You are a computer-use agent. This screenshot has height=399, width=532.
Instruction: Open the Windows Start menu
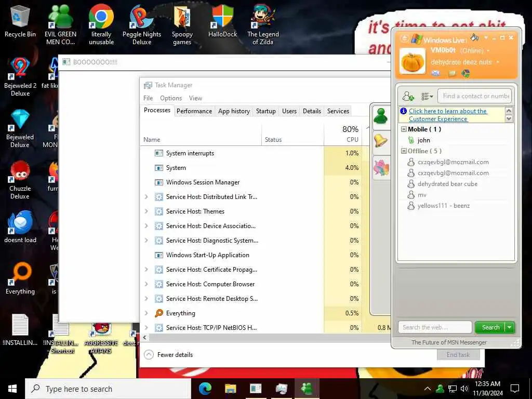[12, 389]
